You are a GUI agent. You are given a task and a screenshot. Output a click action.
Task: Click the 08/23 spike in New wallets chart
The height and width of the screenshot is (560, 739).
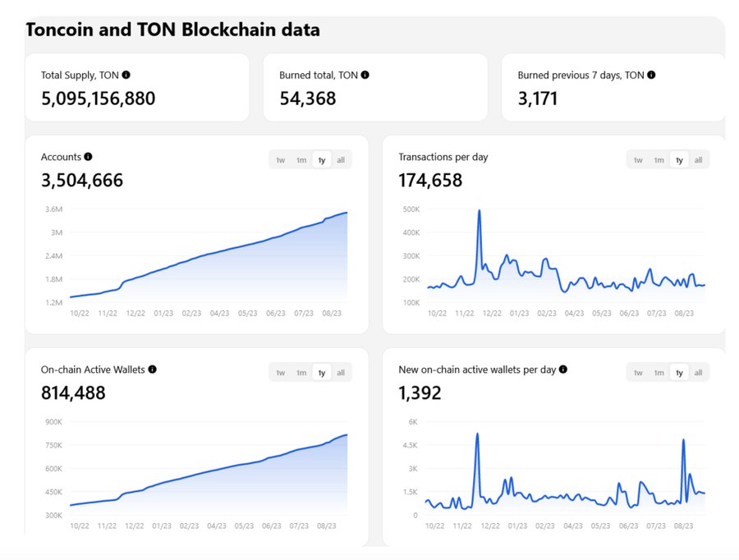pyautogui.click(x=683, y=440)
